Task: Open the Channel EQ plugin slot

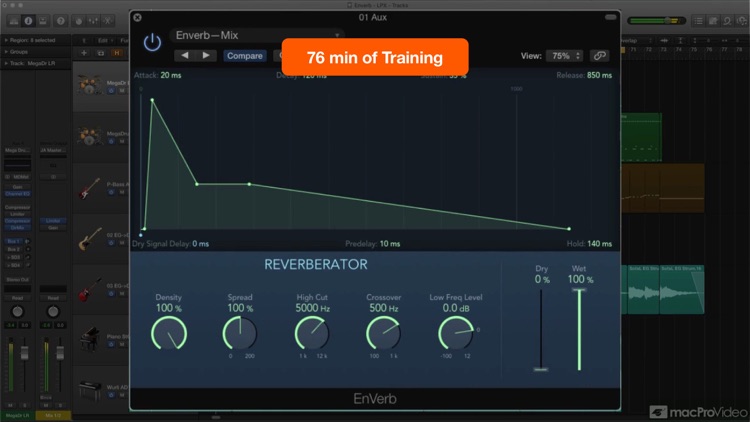Action: coord(18,194)
